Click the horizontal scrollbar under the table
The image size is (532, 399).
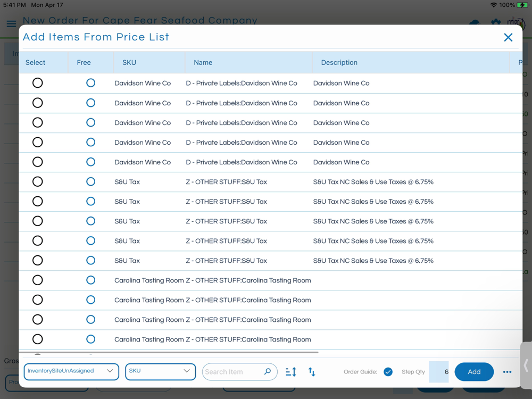coord(169,352)
